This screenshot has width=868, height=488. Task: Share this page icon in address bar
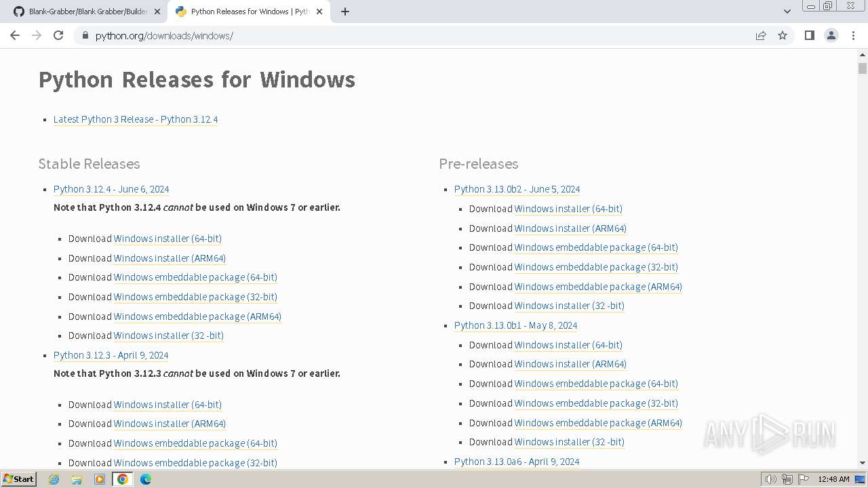[761, 35]
